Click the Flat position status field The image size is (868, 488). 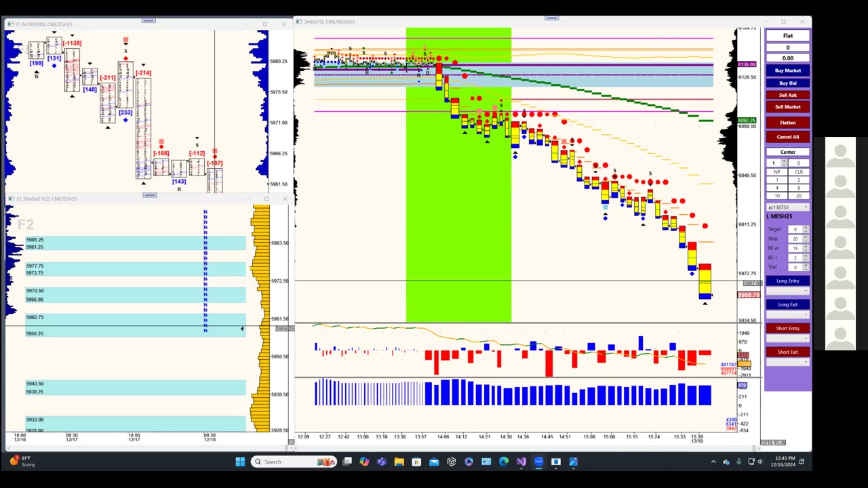pyautogui.click(x=787, y=36)
